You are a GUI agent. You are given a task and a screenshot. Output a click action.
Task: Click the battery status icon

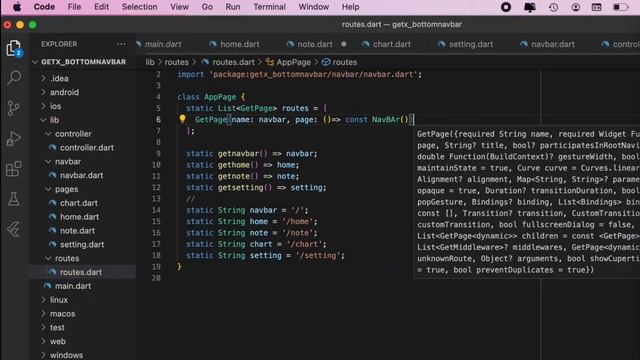click(621, 7)
